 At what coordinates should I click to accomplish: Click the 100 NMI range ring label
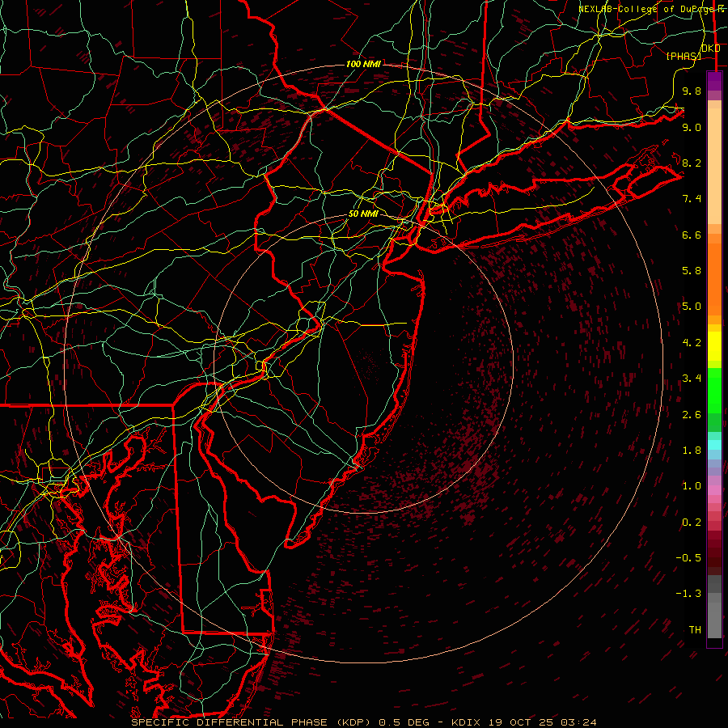363,64
